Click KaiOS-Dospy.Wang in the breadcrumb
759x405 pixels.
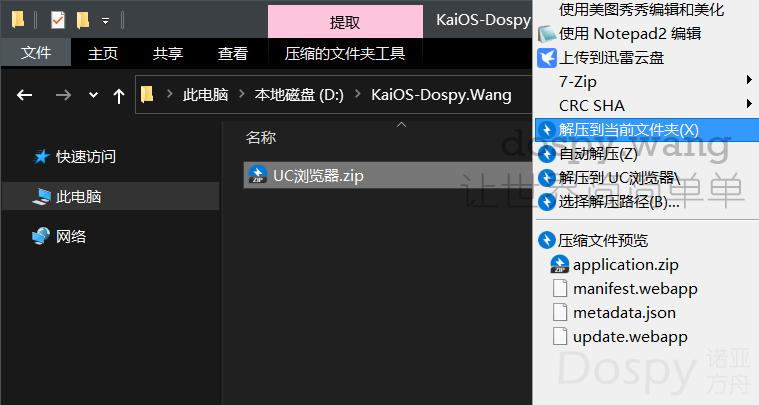pyautogui.click(x=441, y=94)
